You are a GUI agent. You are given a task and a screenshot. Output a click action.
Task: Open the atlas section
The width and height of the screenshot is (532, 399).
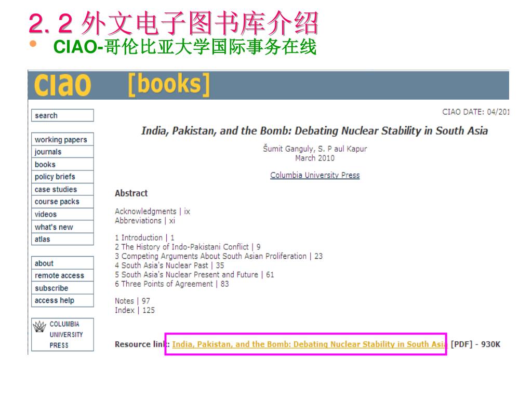click(x=62, y=239)
